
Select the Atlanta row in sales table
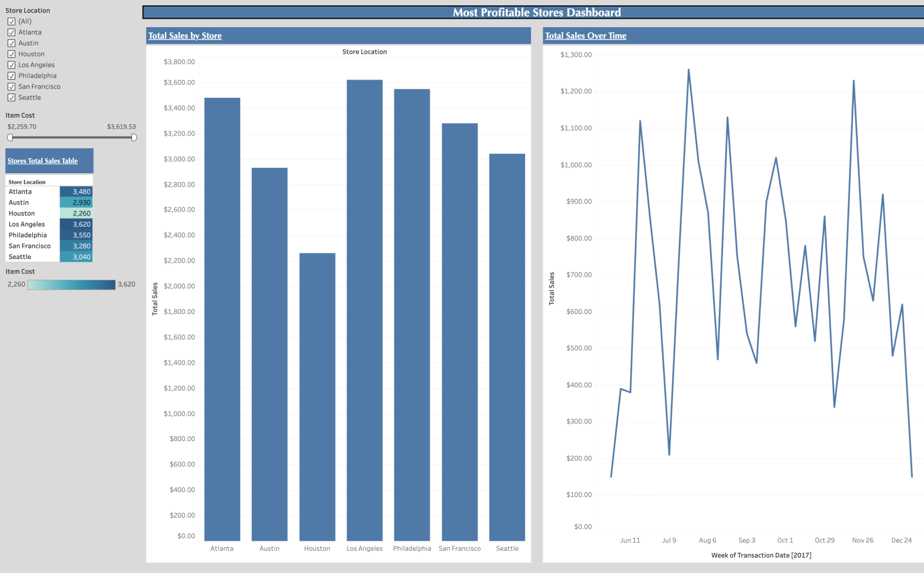(x=32, y=192)
